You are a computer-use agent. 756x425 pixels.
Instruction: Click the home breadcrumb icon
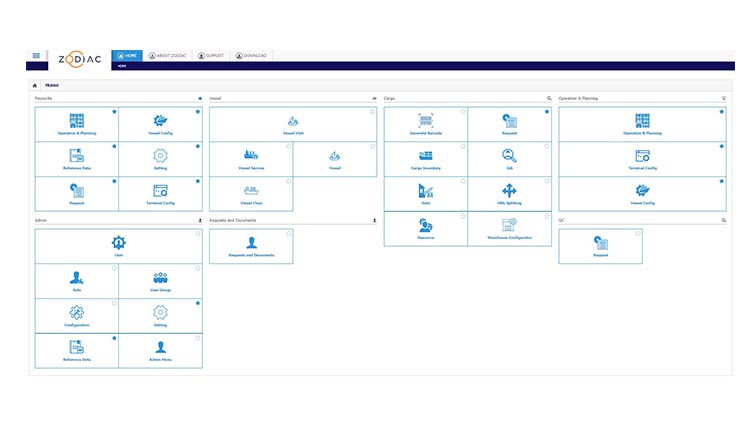[x=36, y=86]
